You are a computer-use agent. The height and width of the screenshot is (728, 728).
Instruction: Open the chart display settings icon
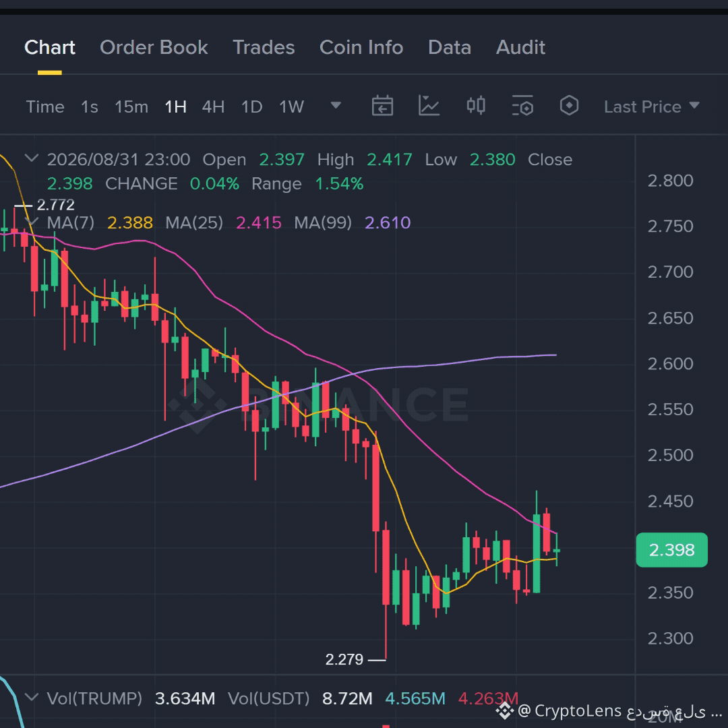click(x=523, y=105)
